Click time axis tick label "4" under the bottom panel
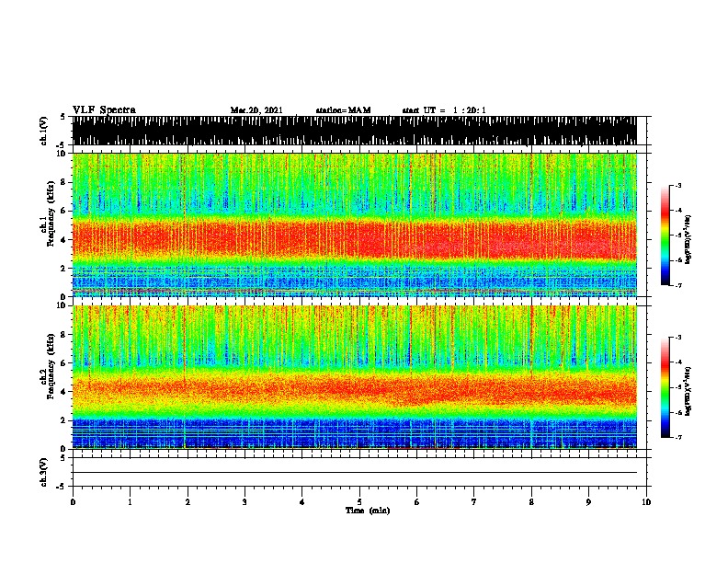728x563 pixels. tap(301, 502)
